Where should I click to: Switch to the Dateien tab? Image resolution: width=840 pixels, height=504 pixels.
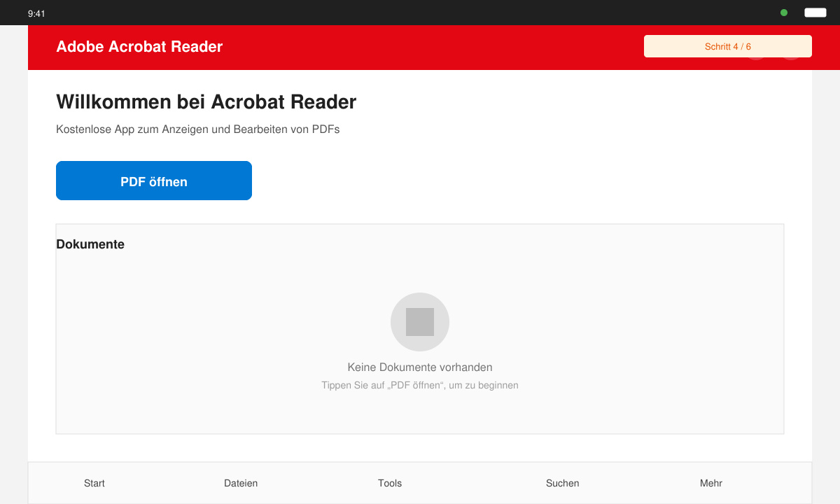pyautogui.click(x=241, y=483)
